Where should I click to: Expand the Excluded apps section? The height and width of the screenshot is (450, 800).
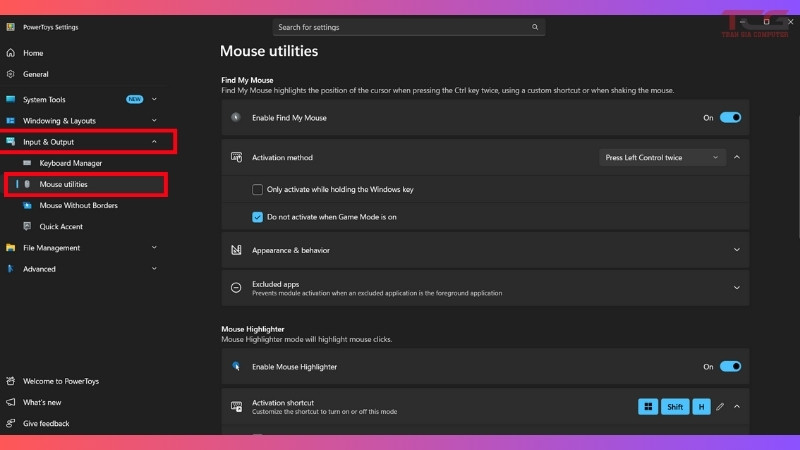click(736, 288)
